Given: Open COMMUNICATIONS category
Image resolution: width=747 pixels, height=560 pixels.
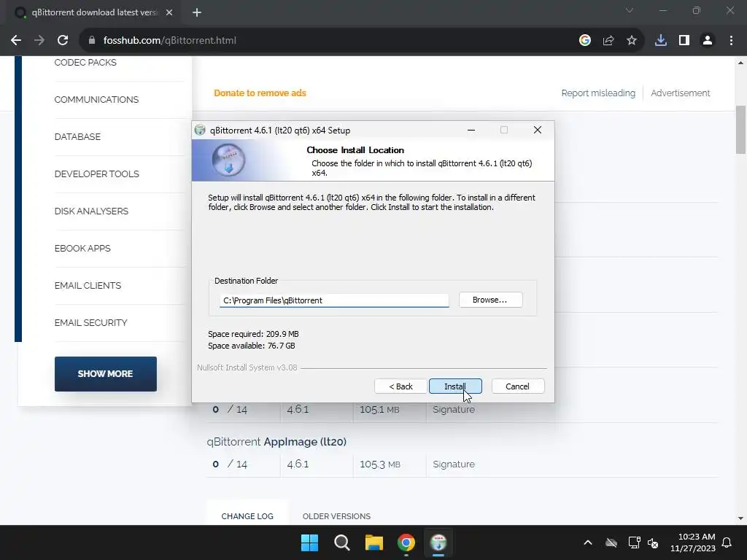Looking at the screenshot, I should coord(96,99).
